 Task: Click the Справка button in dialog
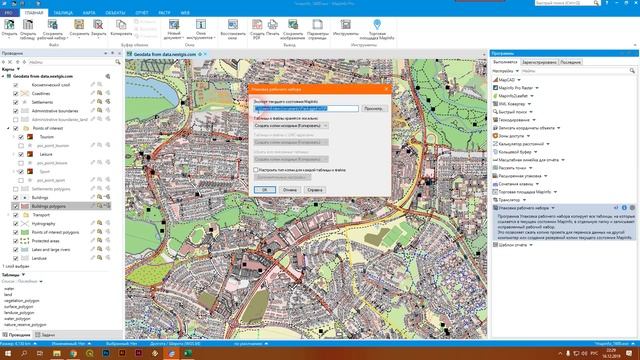(315, 190)
